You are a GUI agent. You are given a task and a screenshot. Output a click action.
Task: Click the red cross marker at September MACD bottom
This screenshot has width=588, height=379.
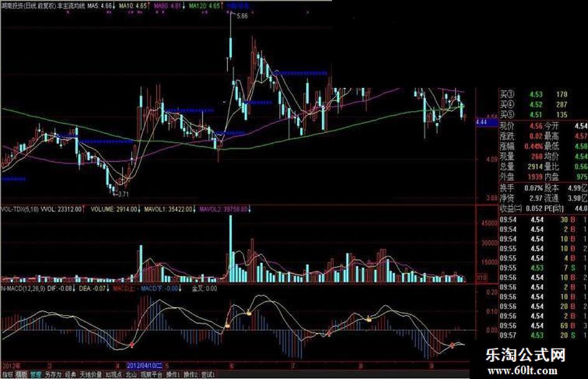pos(452,345)
